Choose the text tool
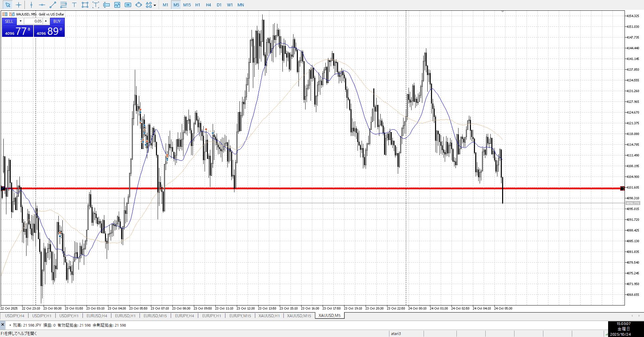 [x=74, y=5]
